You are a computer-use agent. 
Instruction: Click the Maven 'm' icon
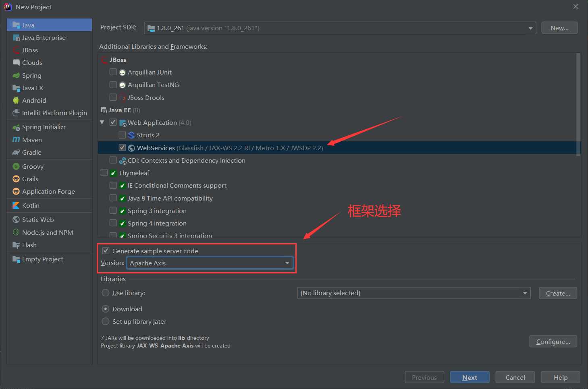pos(16,140)
